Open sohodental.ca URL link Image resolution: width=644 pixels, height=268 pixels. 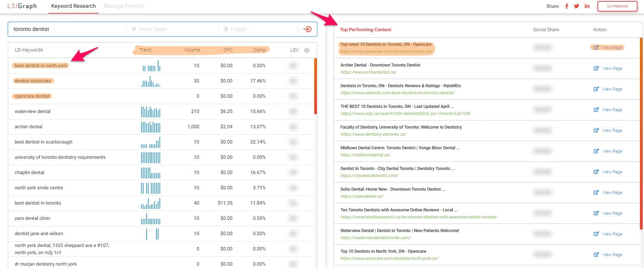[x=362, y=196]
